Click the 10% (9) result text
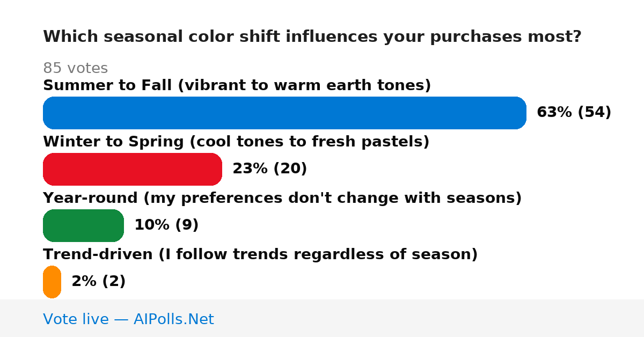Image resolution: width=644 pixels, height=337 pixels. [166, 225]
